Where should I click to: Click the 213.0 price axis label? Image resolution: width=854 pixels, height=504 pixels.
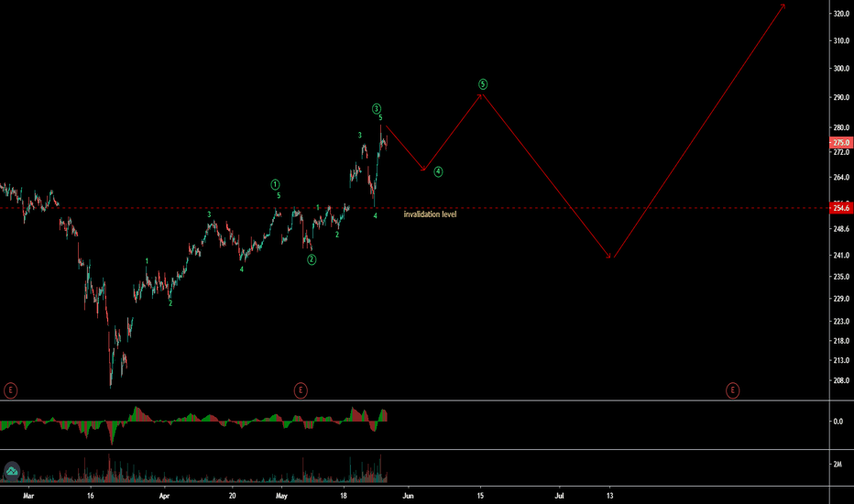[x=841, y=361]
